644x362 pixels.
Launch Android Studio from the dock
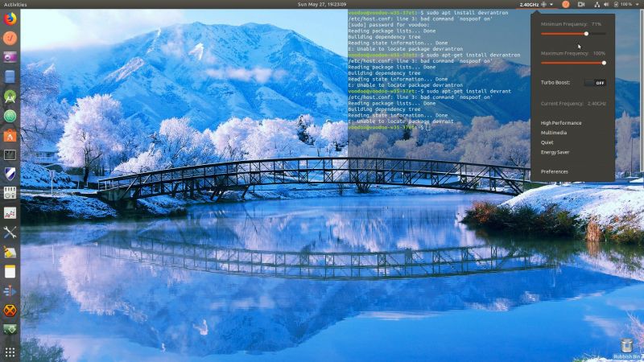(10, 97)
